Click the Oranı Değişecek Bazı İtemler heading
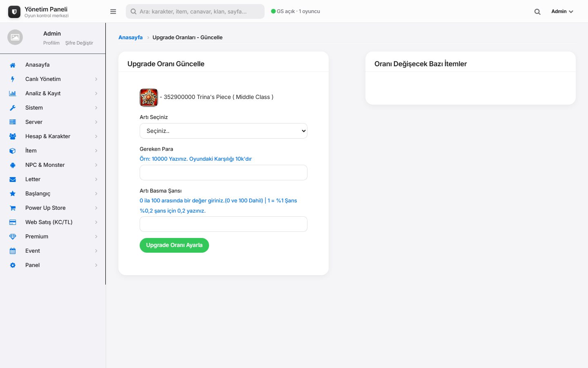Viewport: 588px width, 368px height. click(x=421, y=64)
